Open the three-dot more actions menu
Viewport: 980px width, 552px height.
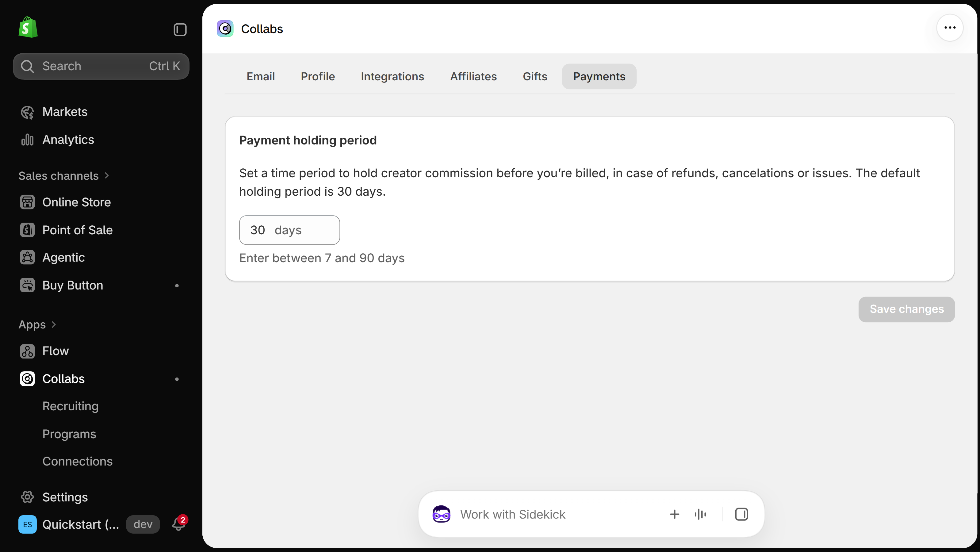click(x=950, y=28)
